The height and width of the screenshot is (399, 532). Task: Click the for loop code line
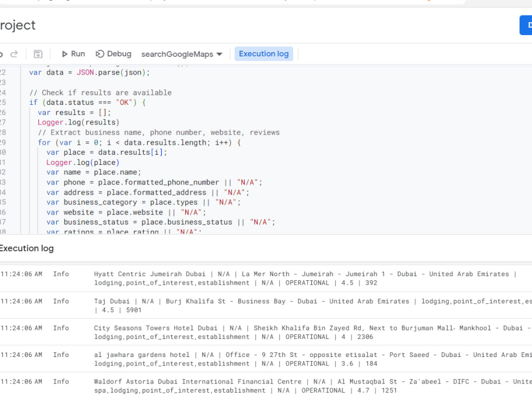click(139, 143)
